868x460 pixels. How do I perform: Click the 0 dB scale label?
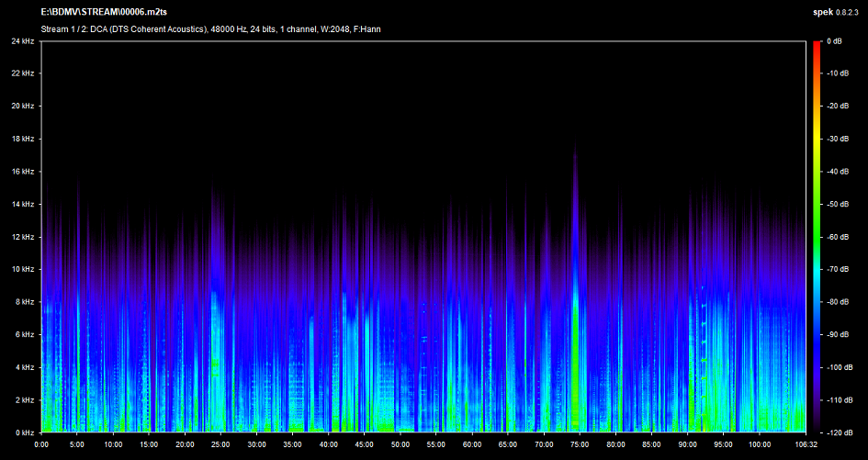[x=834, y=41]
